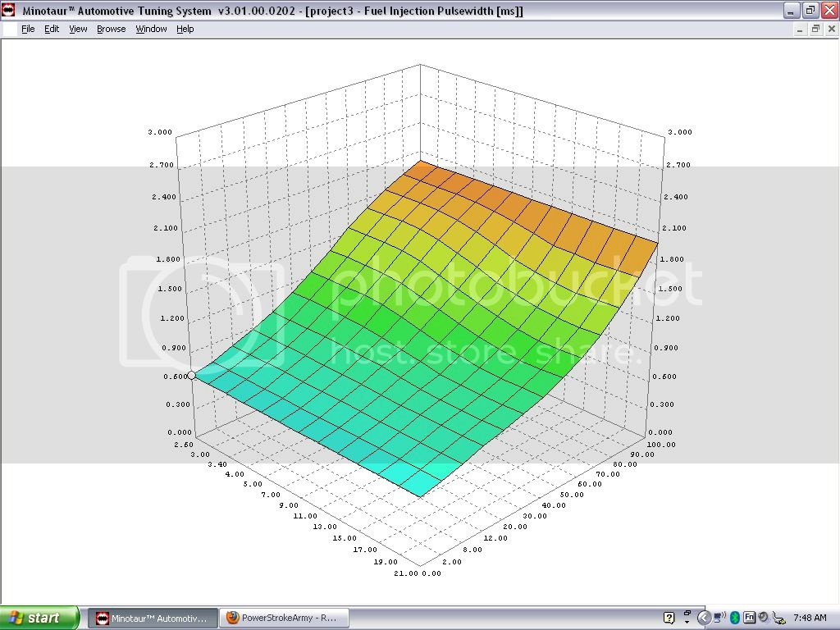This screenshot has height=630, width=840.
Task: Close the project3 child window
Action: click(x=832, y=30)
